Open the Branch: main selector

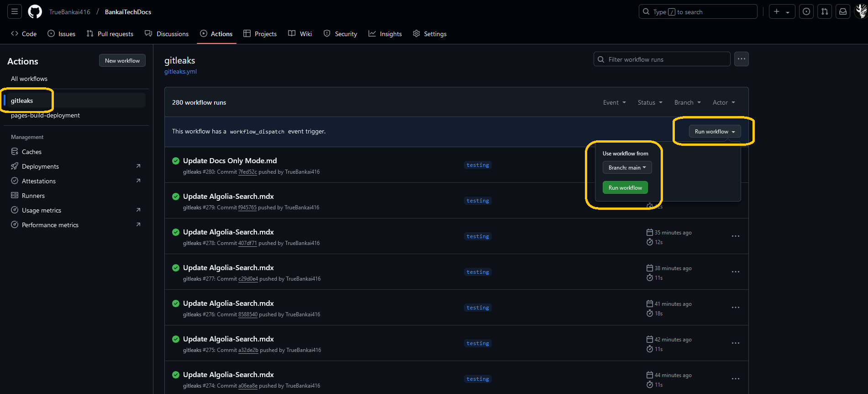pos(627,168)
